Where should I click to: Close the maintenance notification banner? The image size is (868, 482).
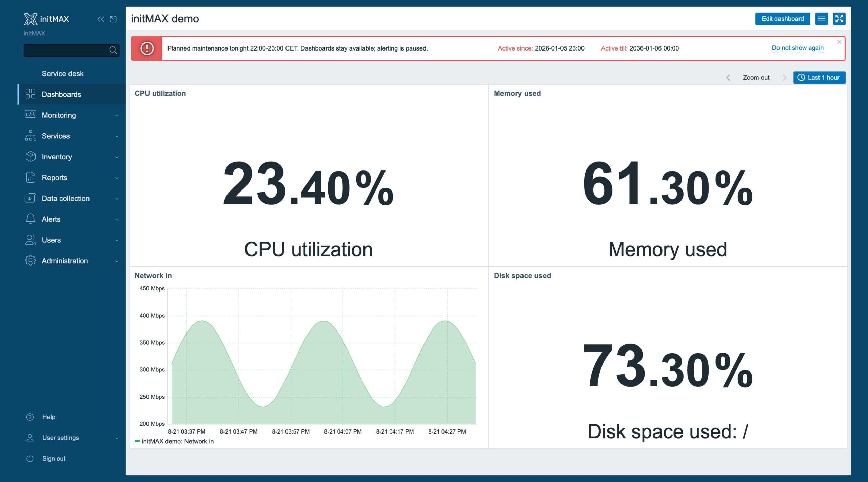coord(839,42)
